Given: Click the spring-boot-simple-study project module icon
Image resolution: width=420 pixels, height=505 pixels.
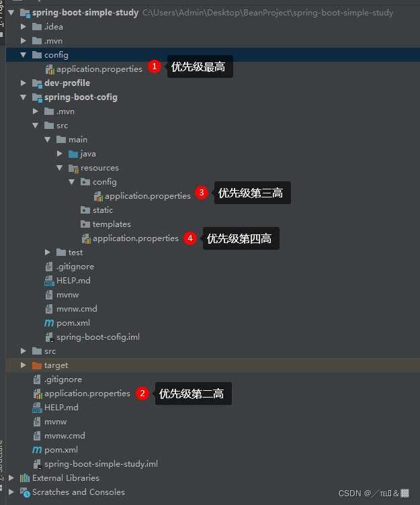Looking at the screenshot, I should pos(25,13).
